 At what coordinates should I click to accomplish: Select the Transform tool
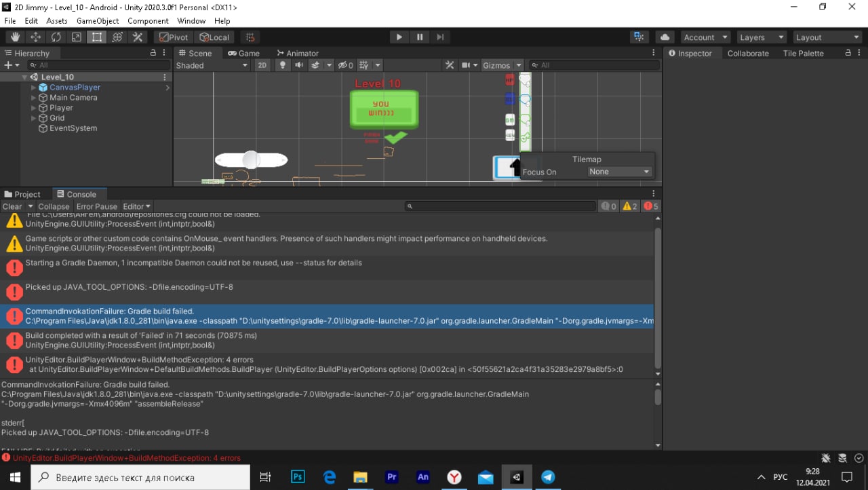tap(117, 37)
